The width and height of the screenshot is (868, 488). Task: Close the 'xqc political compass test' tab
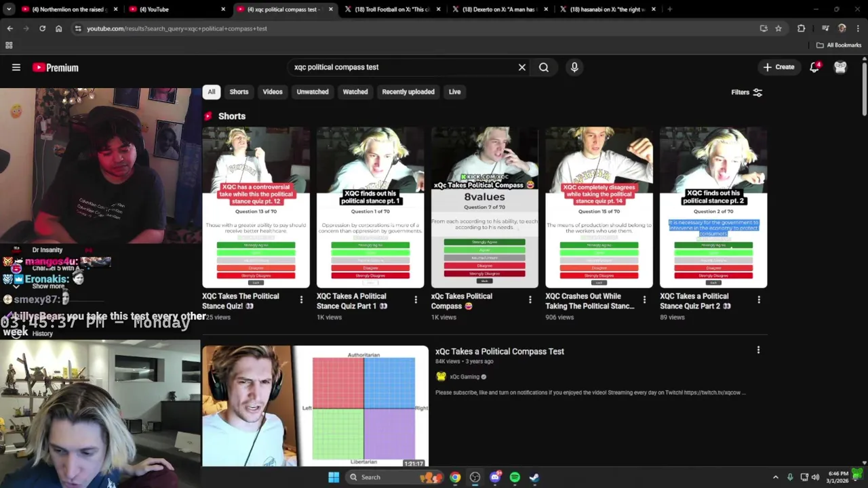330,9
